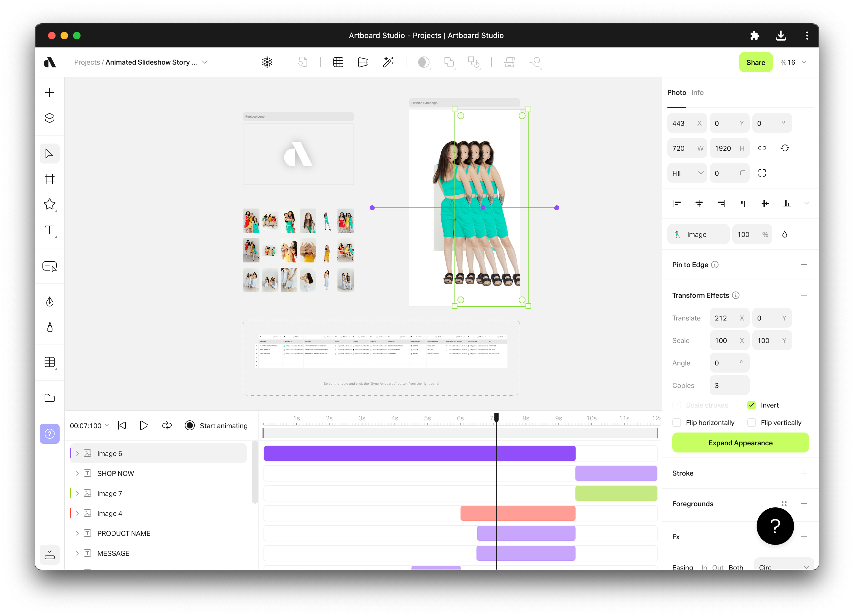This screenshot has height=616, width=854.
Task: Click the magic wand toolbar icon
Action: 388,62
